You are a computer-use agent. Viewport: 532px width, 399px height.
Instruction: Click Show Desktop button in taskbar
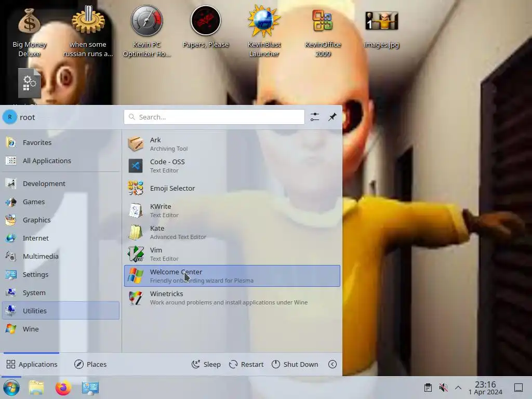pyautogui.click(x=518, y=388)
